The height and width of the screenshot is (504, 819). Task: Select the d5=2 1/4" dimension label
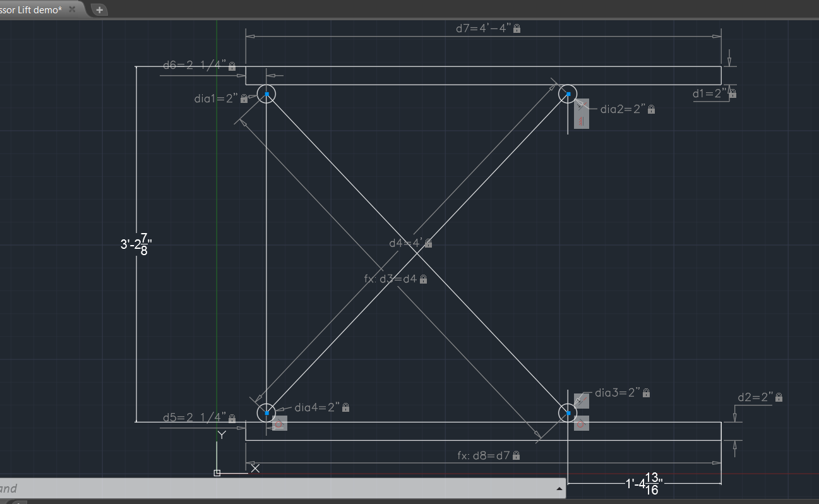[x=194, y=417]
